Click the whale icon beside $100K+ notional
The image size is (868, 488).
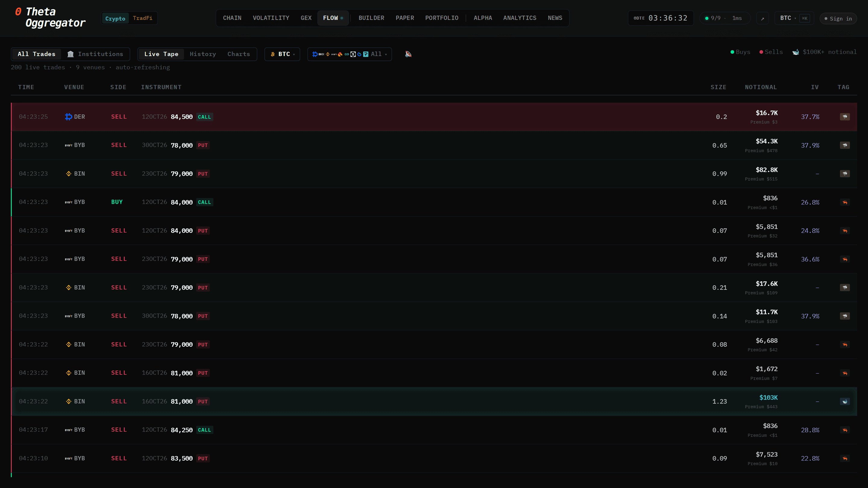coord(796,52)
